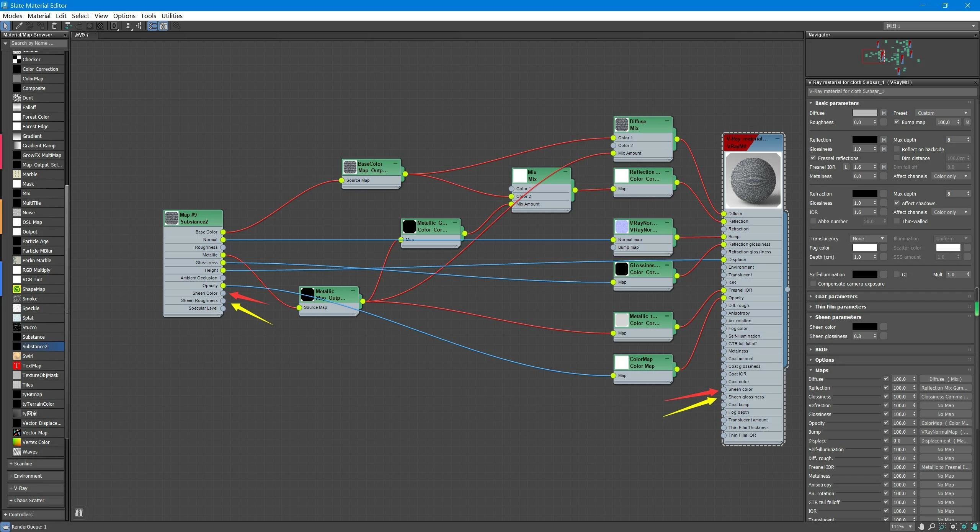Image resolution: width=980 pixels, height=532 pixels.
Task: Select the Zoom magnifier tool
Action: coord(932,527)
